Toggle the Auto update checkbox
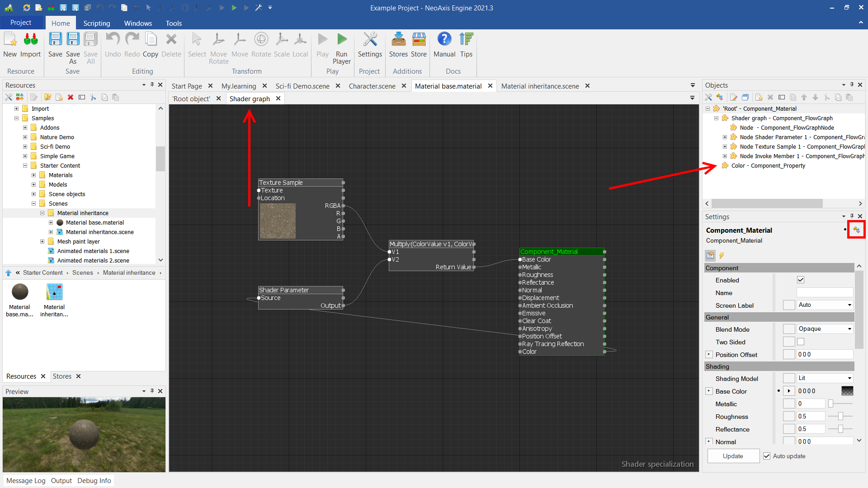 (767, 456)
